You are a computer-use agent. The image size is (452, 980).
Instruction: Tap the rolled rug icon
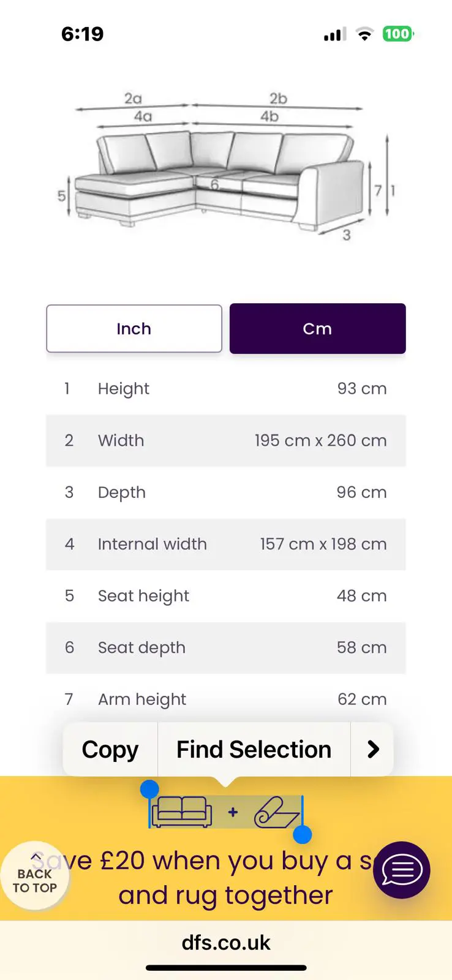(277, 812)
